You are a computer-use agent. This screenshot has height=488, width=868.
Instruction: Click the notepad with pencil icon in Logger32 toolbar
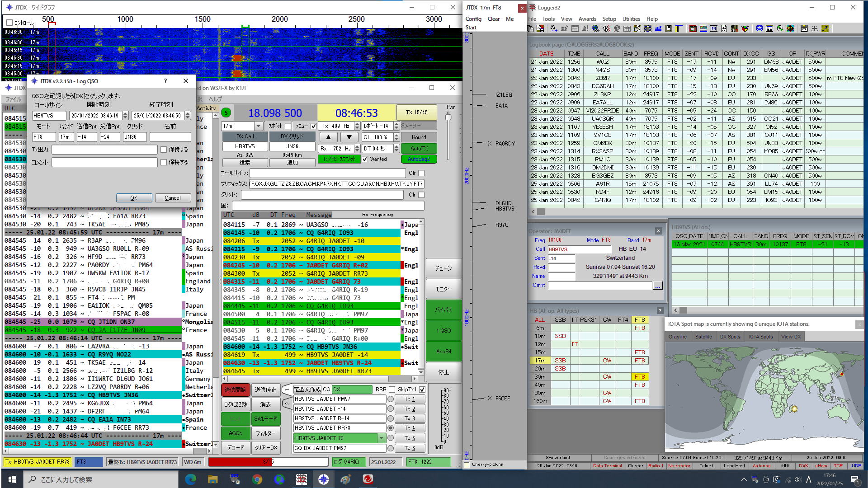[x=564, y=28]
